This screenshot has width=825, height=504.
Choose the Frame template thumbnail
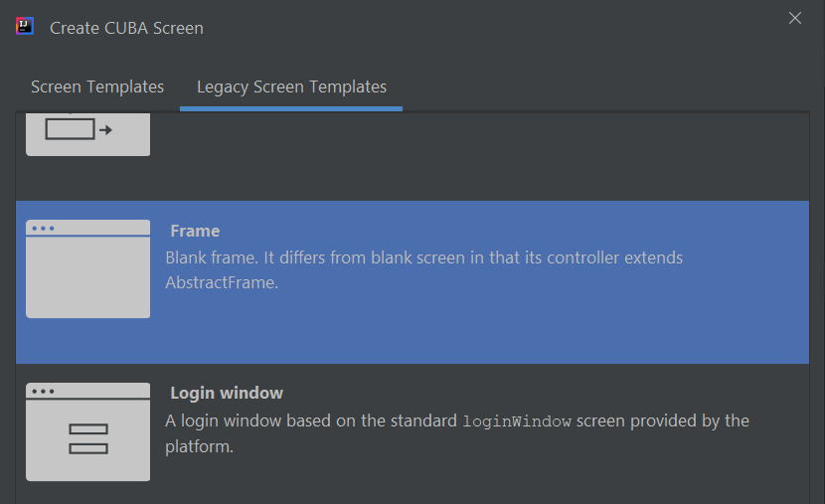coord(87,268)
